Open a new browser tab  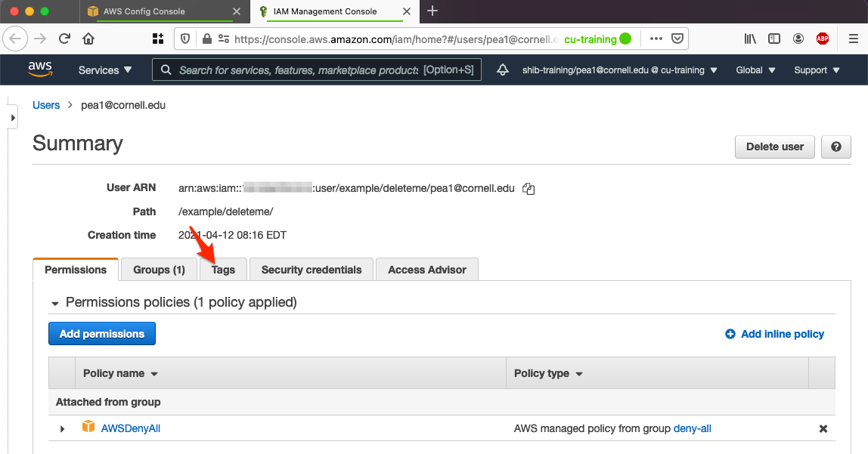coord(432,11)
